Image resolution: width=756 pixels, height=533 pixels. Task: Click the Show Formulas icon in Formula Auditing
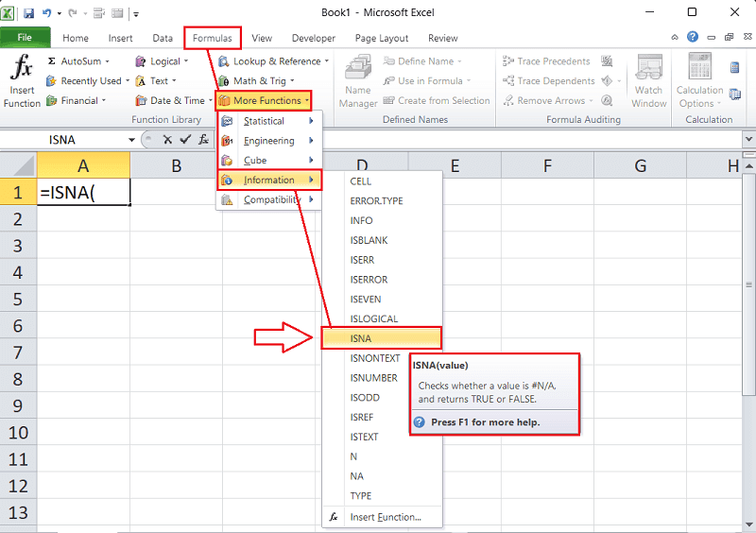[x=607, y=61]
